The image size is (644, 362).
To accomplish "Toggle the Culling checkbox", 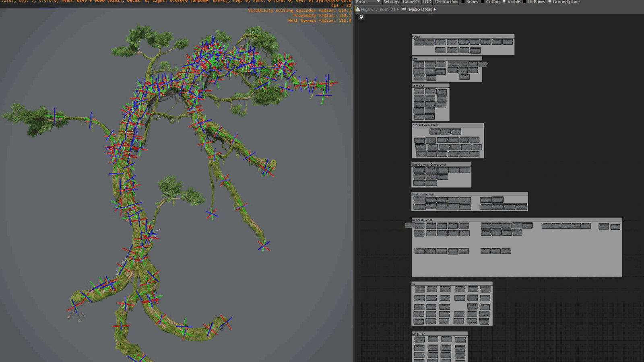I will pos(483,2).
